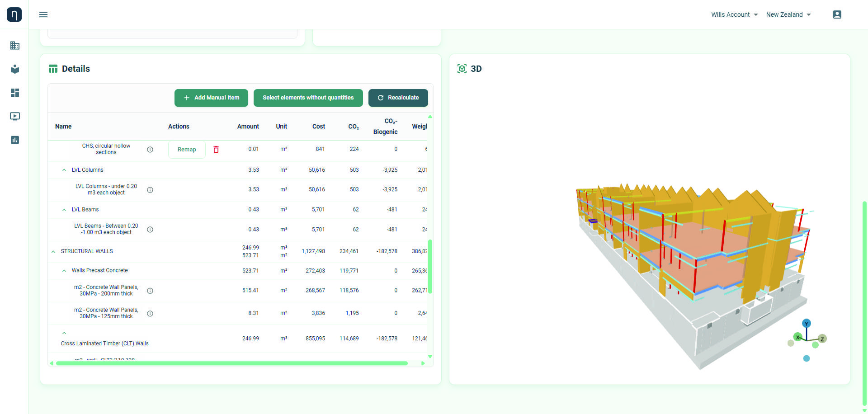Click the 3D viewer panel icon
The image size is (868, 414).
pos(462,69)
